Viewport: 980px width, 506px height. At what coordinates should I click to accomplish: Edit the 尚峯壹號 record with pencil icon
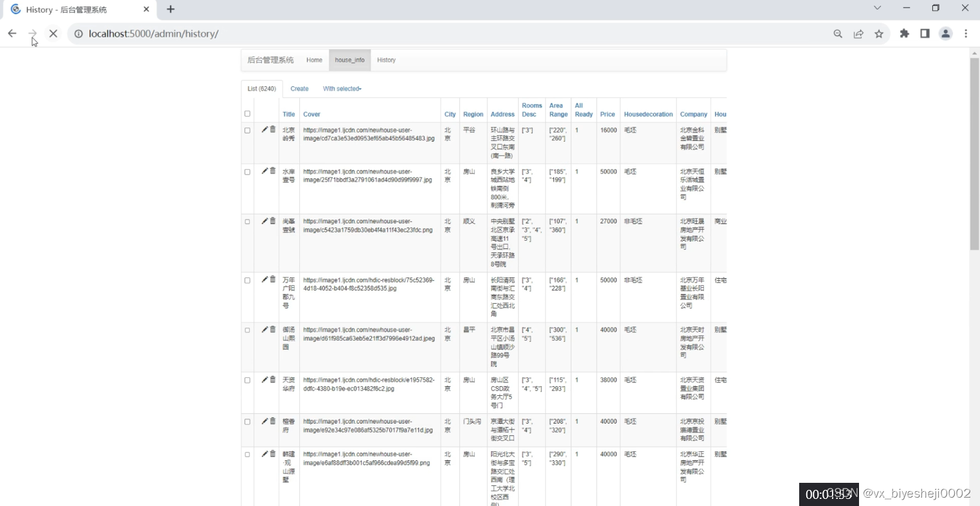(264, 221)
